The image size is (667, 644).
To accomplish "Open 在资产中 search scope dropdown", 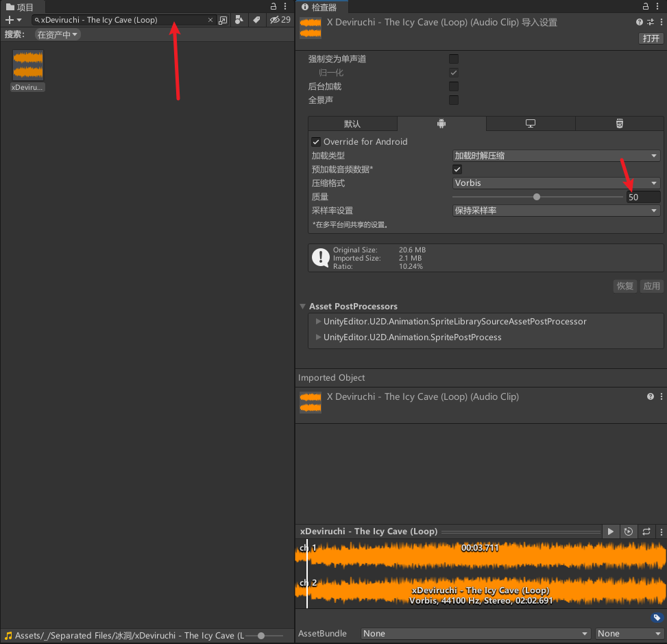I will coord(58,34).
